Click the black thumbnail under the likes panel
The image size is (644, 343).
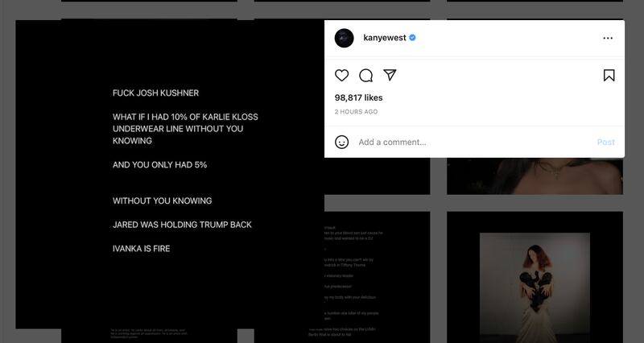tap(377, 176)
